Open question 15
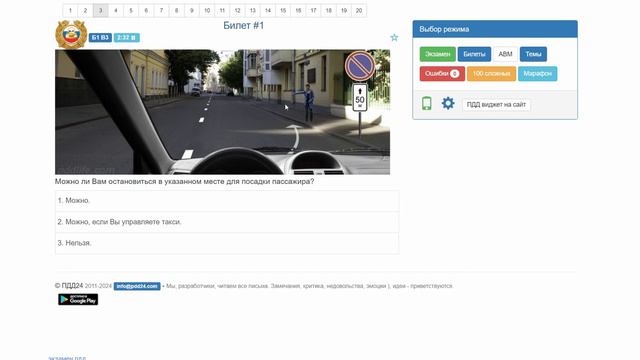Image resolution: width=640 pixels, height=360 pixels. (x=283, y=11)
